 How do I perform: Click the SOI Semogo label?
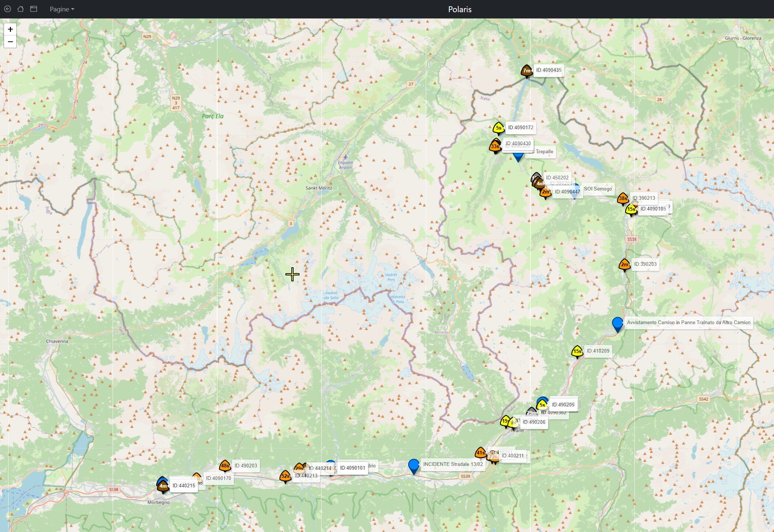597,189
